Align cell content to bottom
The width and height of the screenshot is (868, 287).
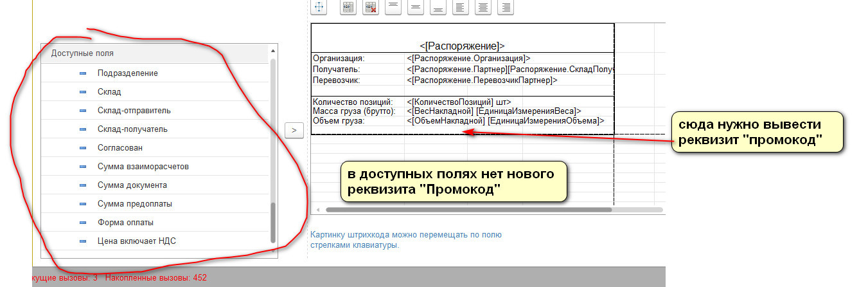(438, 7)
